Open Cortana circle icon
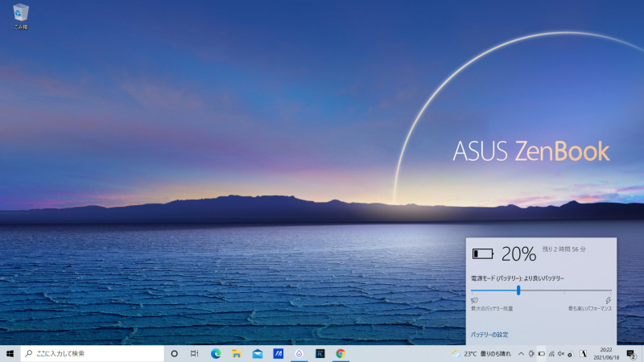644x362 pixels. (174, 353)
